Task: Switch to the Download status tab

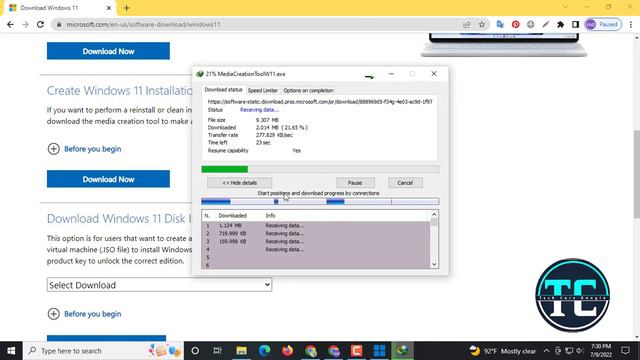Action: 223,90
